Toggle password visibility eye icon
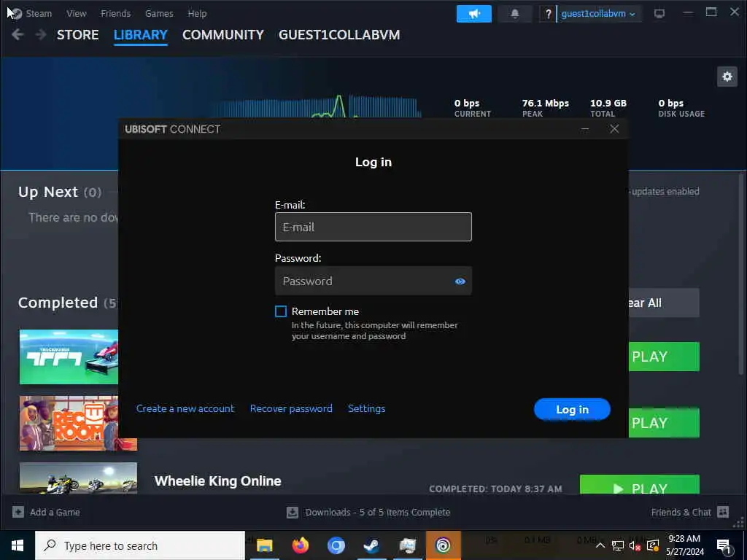 click(x=460, y=281)
